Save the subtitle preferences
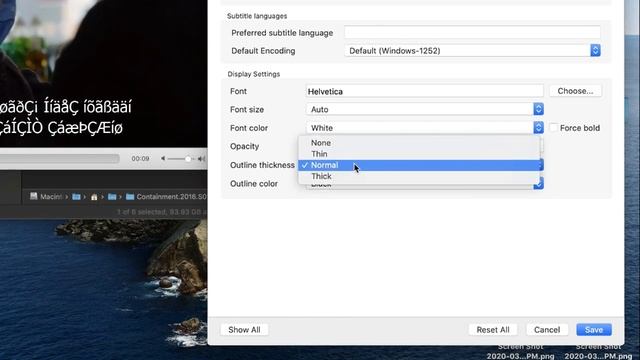 (x=594, y=330)
